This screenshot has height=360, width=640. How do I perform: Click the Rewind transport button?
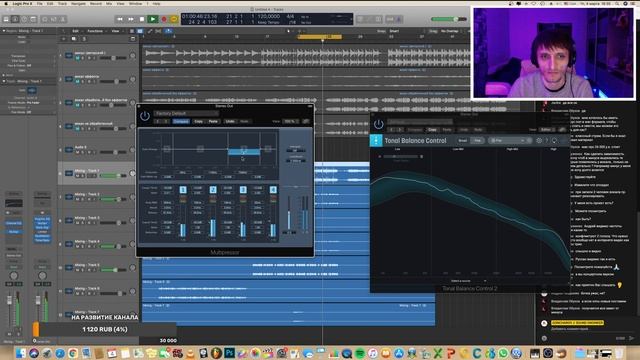[x=120, y=19]
